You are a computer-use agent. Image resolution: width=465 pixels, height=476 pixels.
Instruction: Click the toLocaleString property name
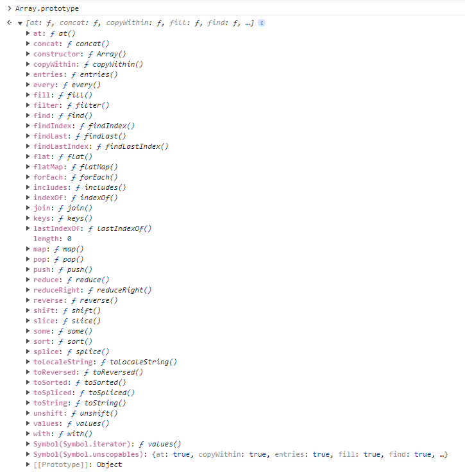tap(63, 362)
